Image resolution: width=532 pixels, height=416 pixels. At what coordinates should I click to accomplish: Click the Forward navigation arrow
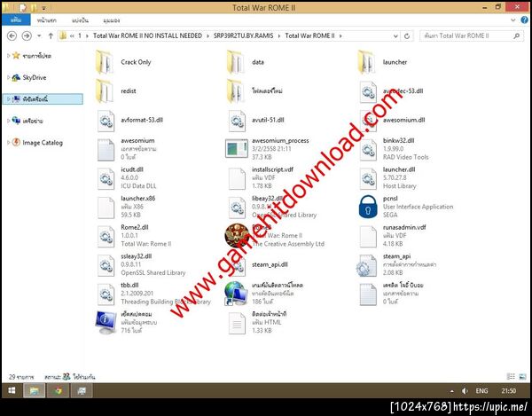[x=27, y=35]
